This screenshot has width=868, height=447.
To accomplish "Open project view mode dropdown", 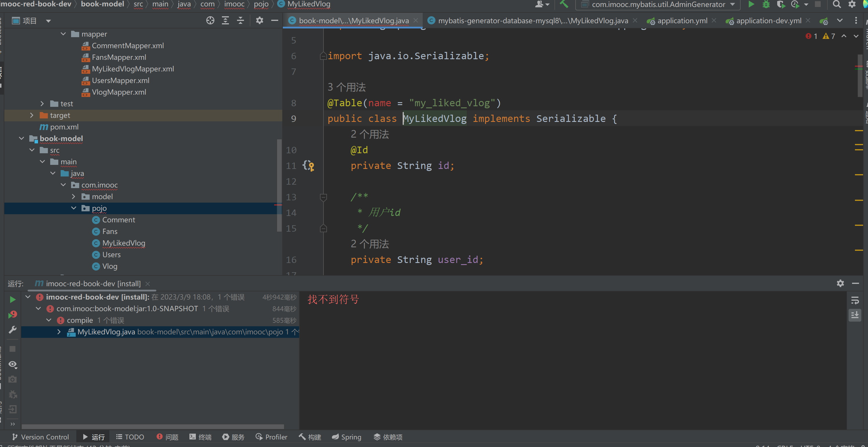I will pyautogui.click(x=48, y=21).
